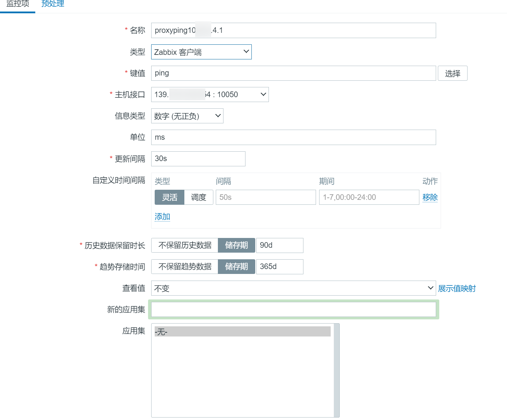Expand the 信息类型 数字 (无正负) dropdown

click(187, 116)
